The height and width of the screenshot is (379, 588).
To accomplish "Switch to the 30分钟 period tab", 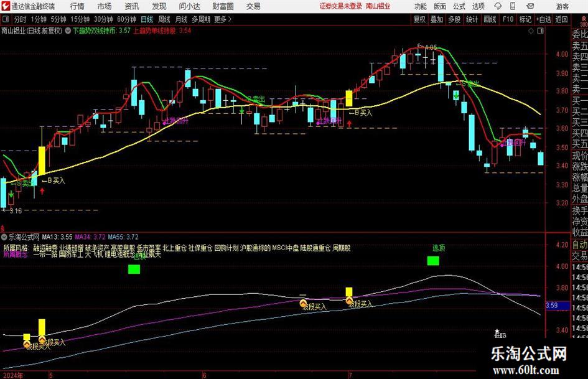I will point(103,19).
